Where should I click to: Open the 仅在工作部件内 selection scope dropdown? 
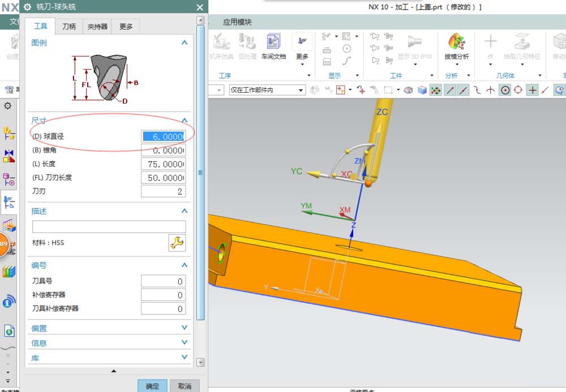click(x=267, y=90)
